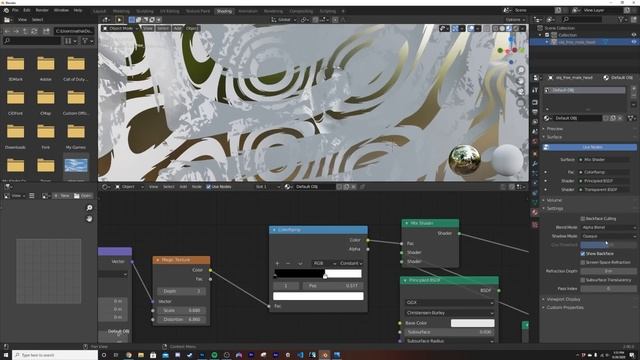
Task: Zoom viewport using magnifier gizmo icon
Action: coord(521,70)
